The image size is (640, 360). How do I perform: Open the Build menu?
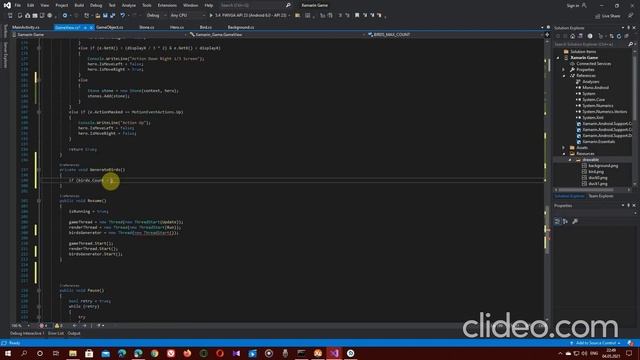tap(79, 5)
